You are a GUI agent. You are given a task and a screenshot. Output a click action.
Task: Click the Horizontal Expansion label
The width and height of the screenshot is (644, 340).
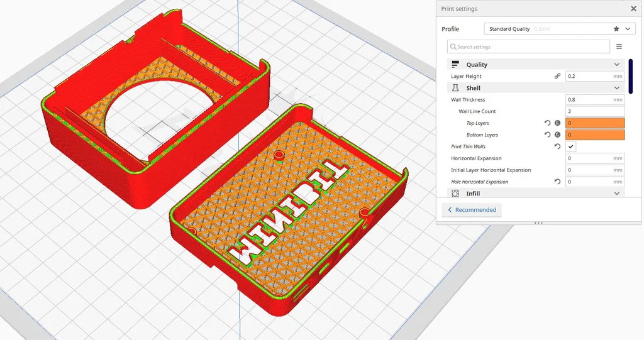(x=476, y=158)
